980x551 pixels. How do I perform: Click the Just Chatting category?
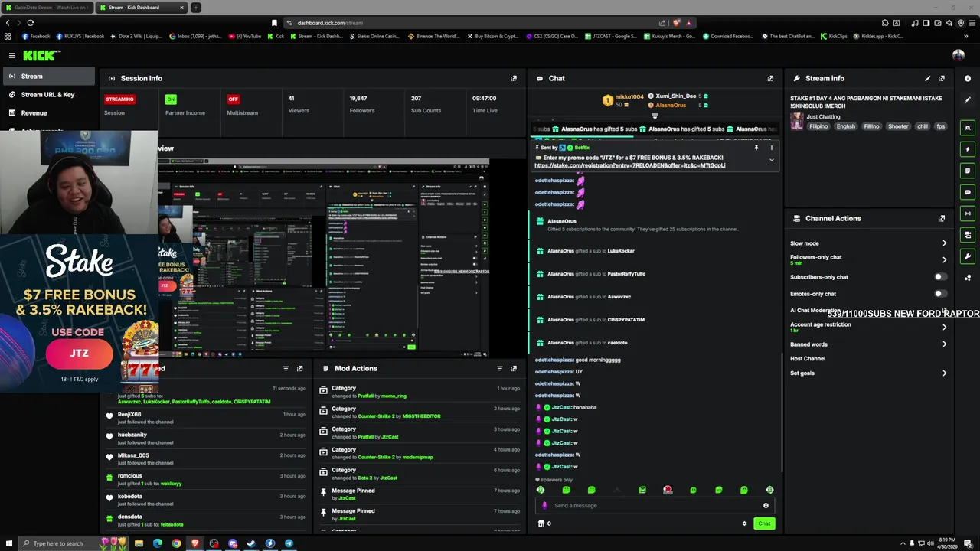823,117
